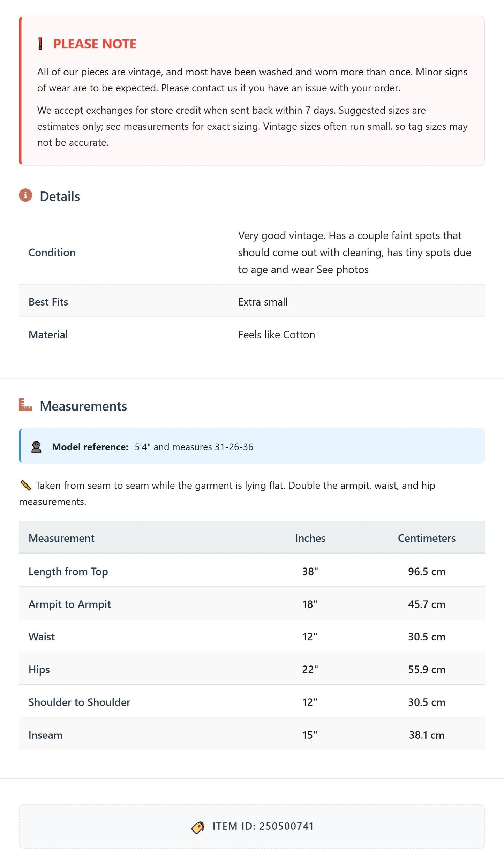
Task: Click the Hips 55.9 cm value
Action: coord(427,669)
